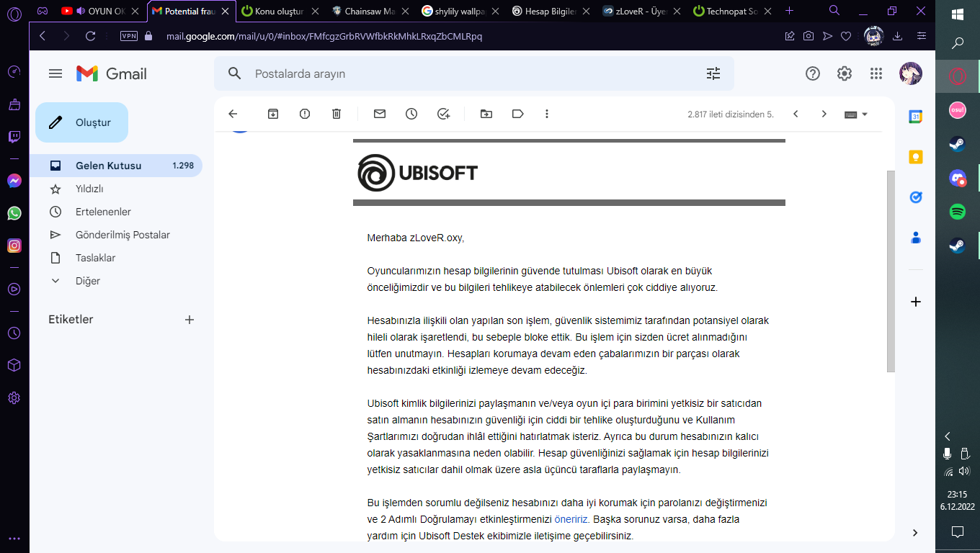Open browser downloads icon
The height and width of the screenshot is (553, 980).
tap(898, 36)
